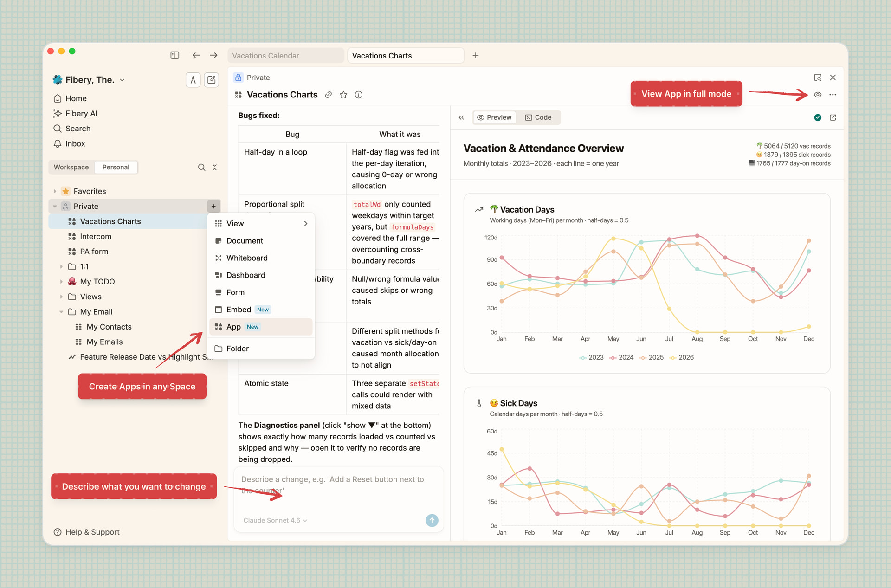
Task: Open the three-dot more options menu
Action: click(833, 95)
